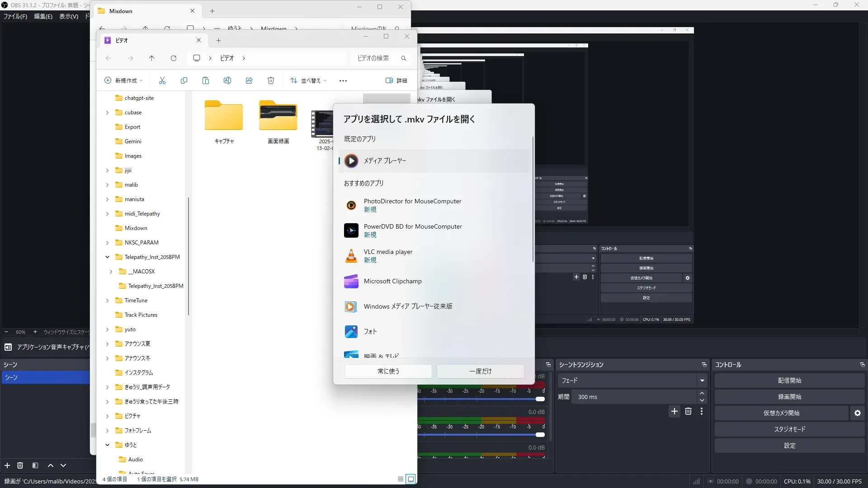Click the 録画開始 button

pos(789,397)
